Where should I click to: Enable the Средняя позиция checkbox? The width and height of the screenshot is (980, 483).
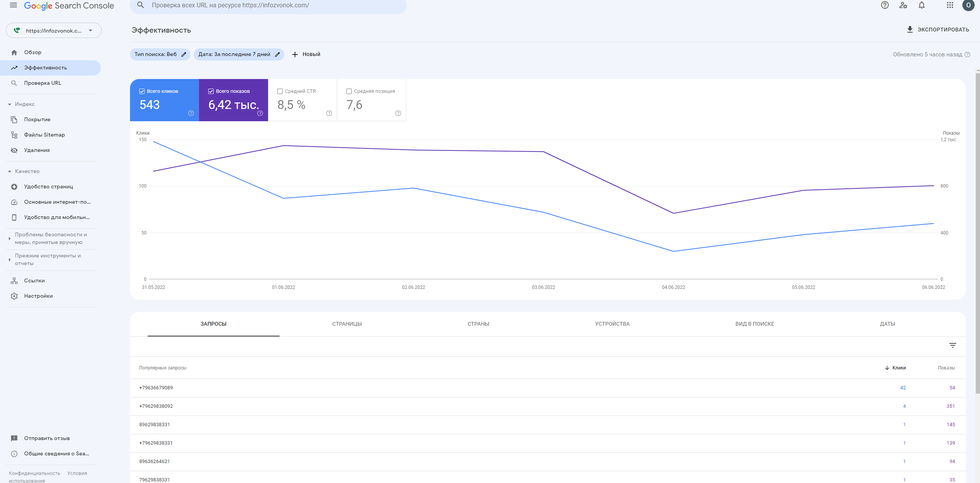[349, 91]
